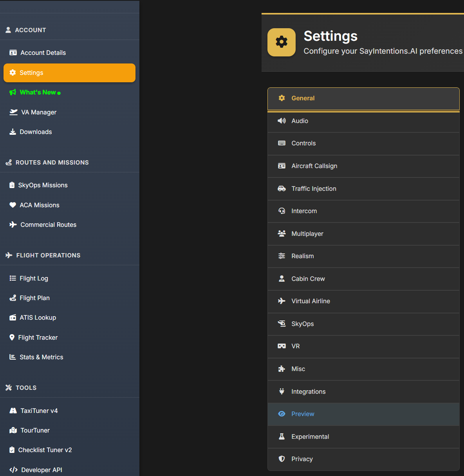Click the Checklist Tuner clipboard-check icon
The width and height of the screenshot is (464, 476).
click(x=12, y=450)
